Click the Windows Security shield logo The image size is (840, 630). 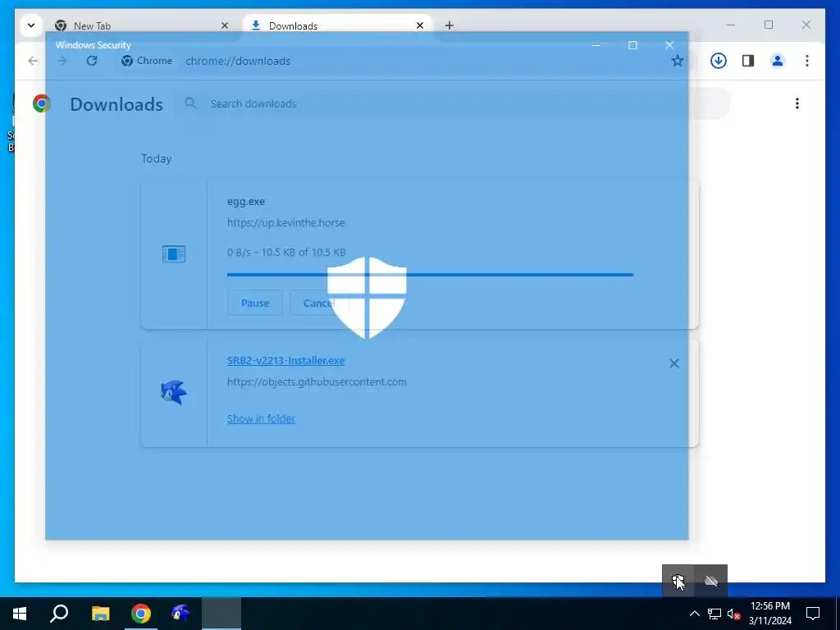point(367,297)
